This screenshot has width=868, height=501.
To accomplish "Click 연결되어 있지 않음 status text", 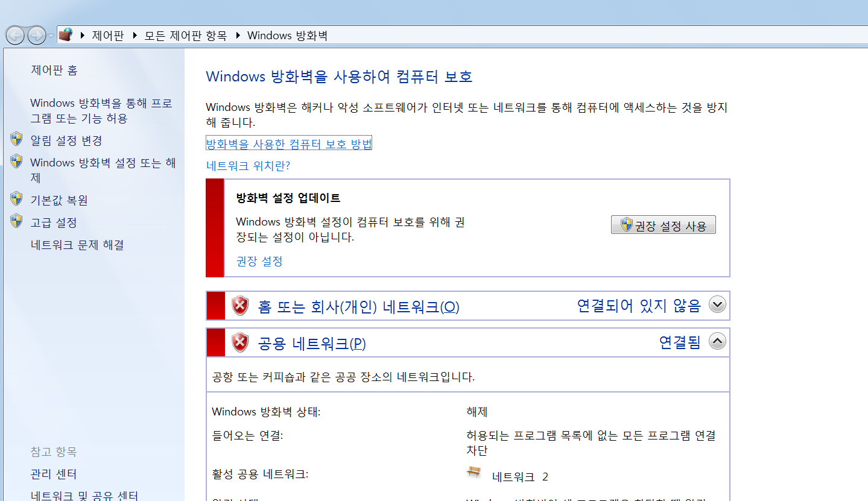I will click(639, 306).
